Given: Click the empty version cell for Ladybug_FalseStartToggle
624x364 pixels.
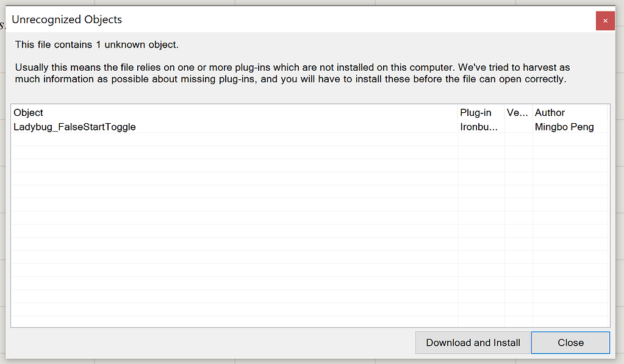Looking at the screenshot, I should [x=517, y=127].
